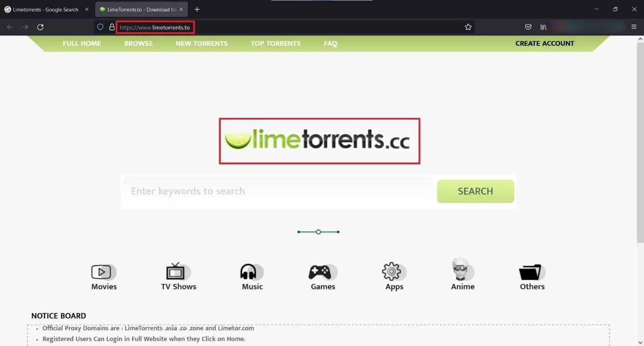
Task: Click the Games text label
Action: point(323,287)
